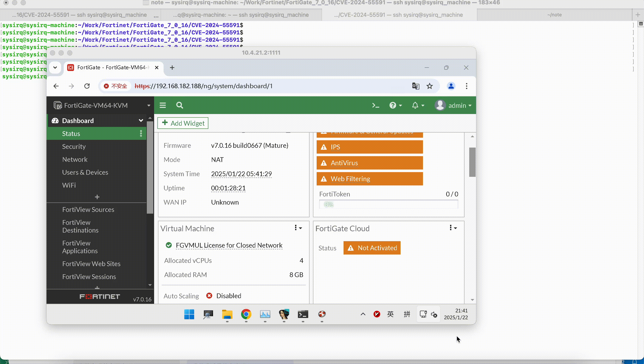Click the dashboard content vertical scrollbar
Screen dimensions: 644x364
472,162
